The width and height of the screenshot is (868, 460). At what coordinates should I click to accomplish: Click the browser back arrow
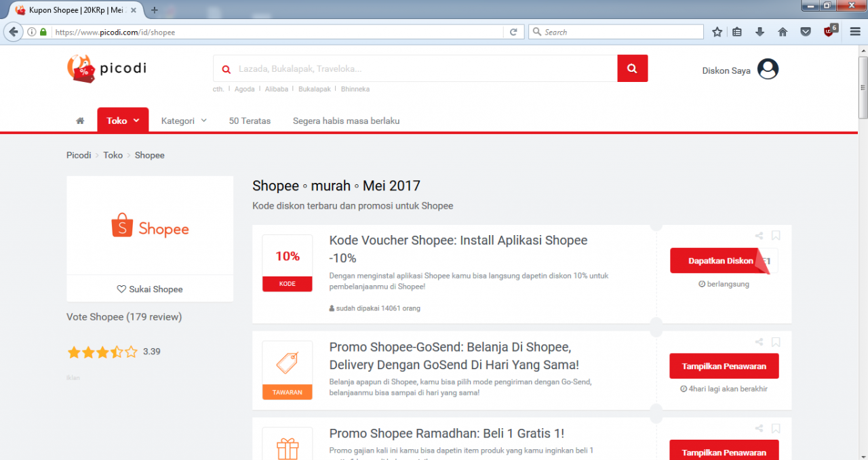14,32
